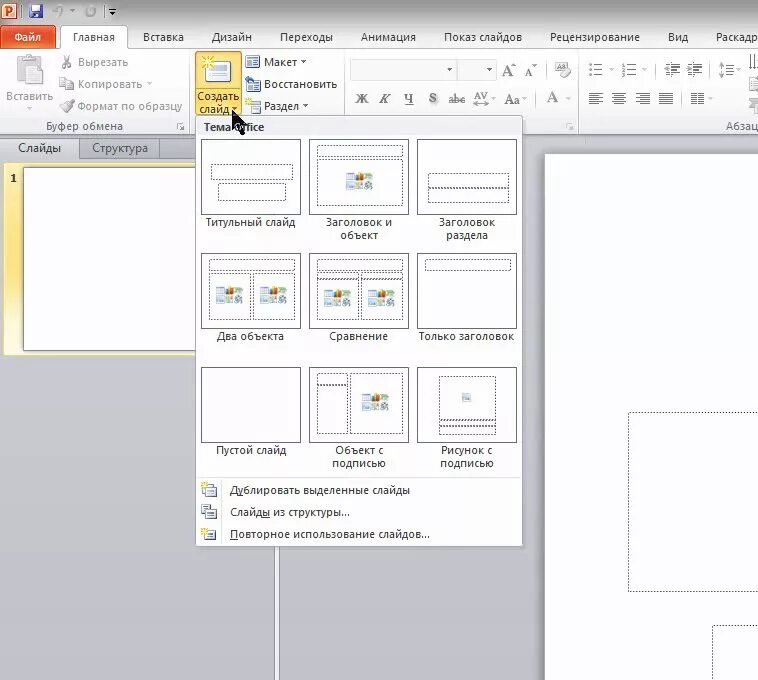The width and height of the screenshot is (758, 680).
Task: Toggle bold Ж formatting
Action: tap(362, 99)
